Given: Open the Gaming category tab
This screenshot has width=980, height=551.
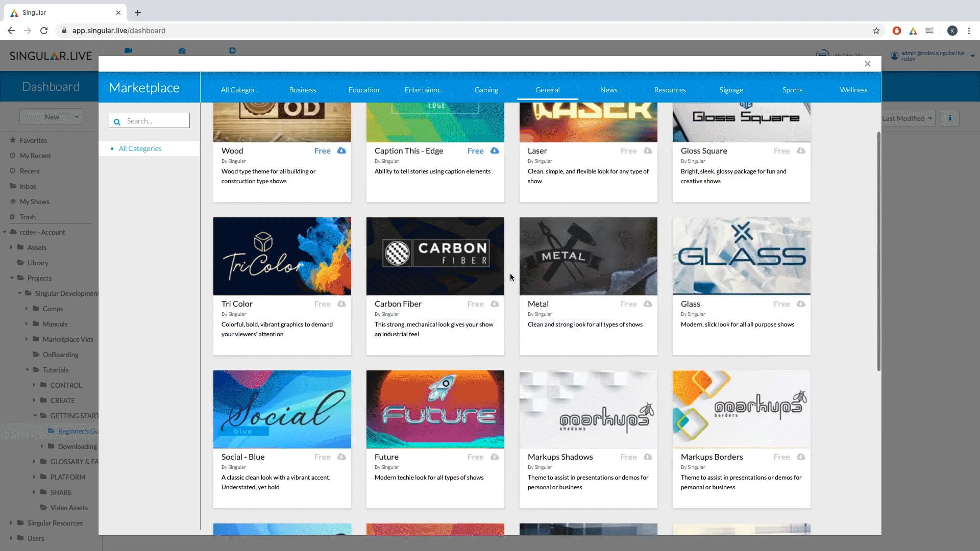Looking at the screenshot, I should [x=486, y=90].
